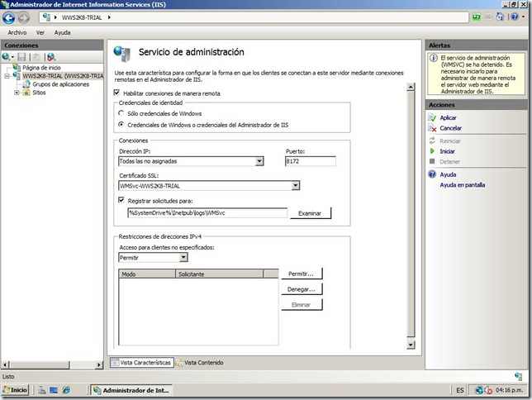The width and height of the screenshot is (532, 400).
Task: Click the log path input field
Action: [x=207, y=213]
